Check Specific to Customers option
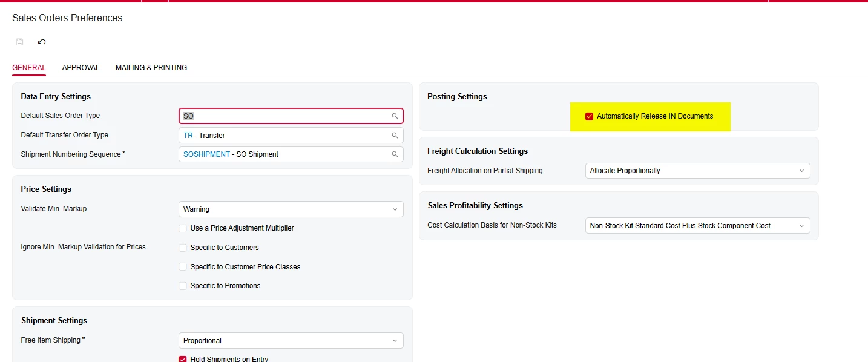 pyautogui.click(x=183, y=248)
